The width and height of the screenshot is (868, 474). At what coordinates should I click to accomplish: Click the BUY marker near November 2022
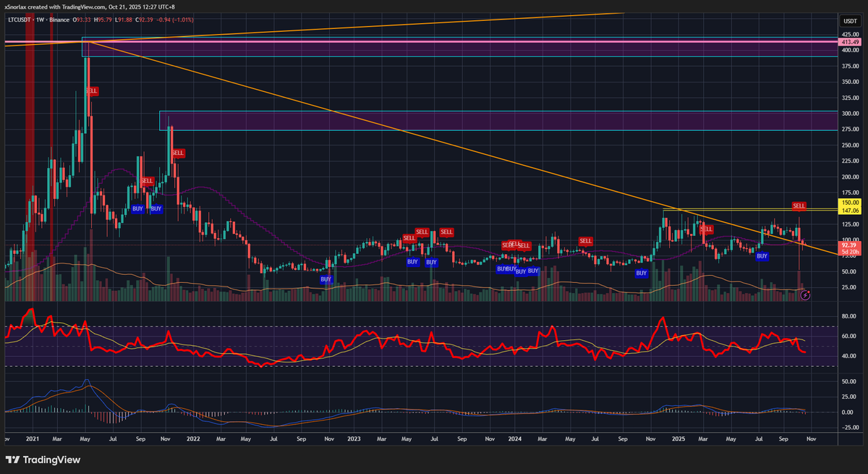[326, 279]
